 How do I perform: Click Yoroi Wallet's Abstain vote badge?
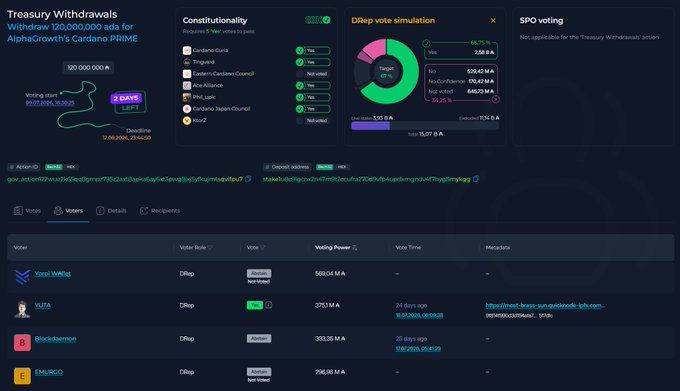click(x=259, y=274)
